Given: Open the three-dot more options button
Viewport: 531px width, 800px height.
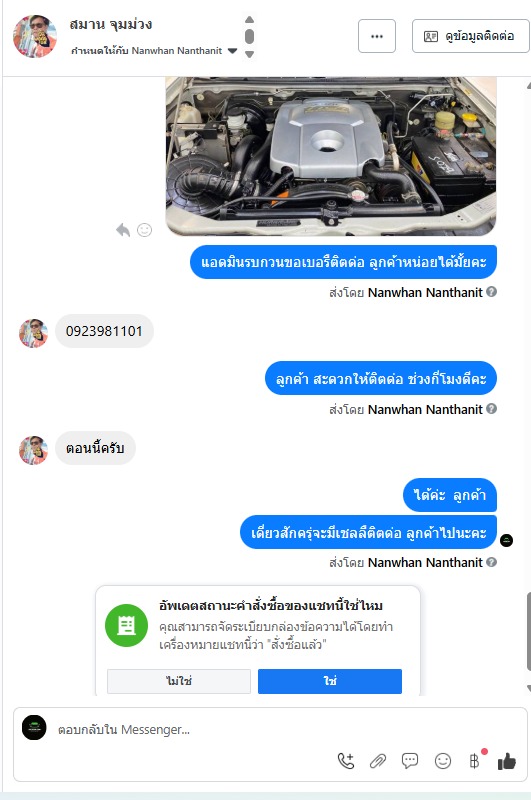Looking at the screenshot, I should (x=377, y=36).
